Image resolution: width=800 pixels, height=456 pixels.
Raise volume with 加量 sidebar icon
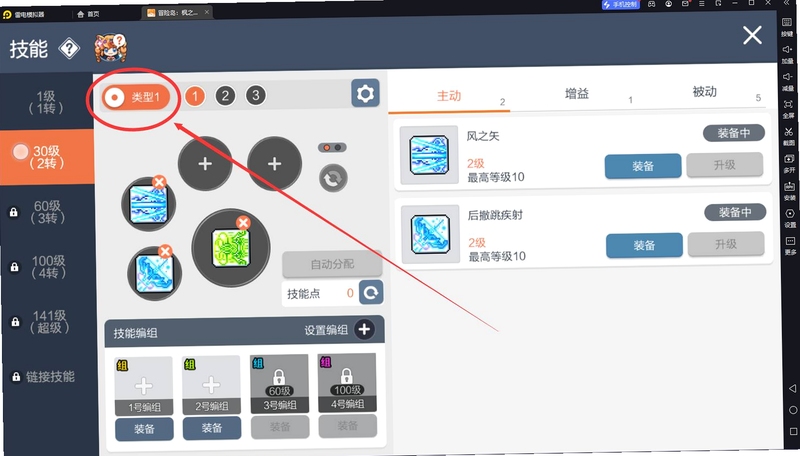[787, 54]
